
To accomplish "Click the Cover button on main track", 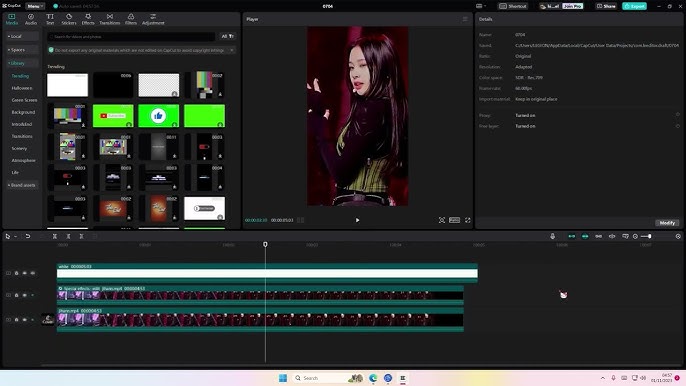I will [x=48, y=319].
